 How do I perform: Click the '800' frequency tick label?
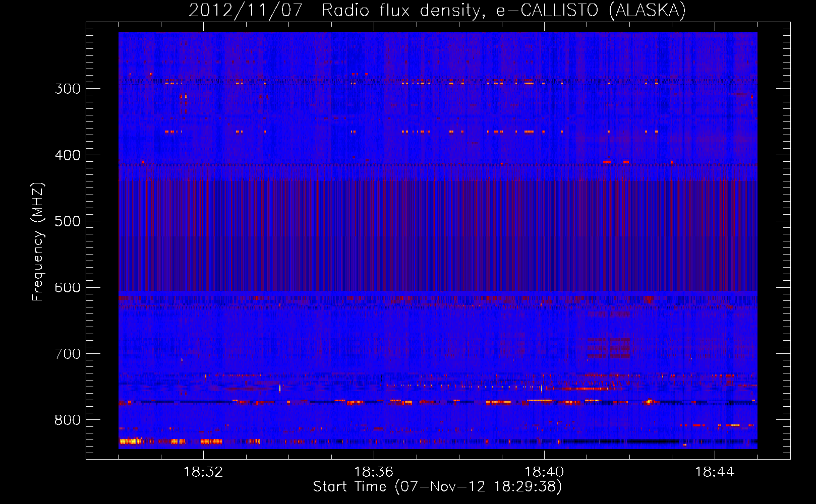pyautogui.click(x=68, y=420)
